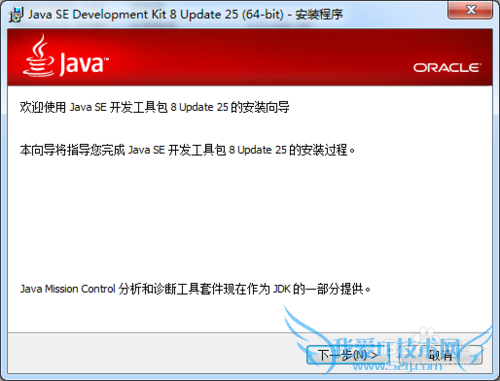Click the 本向导将指导您完成 description line
This screenshot has height=381, width=500.
click(x=187, y=150)
